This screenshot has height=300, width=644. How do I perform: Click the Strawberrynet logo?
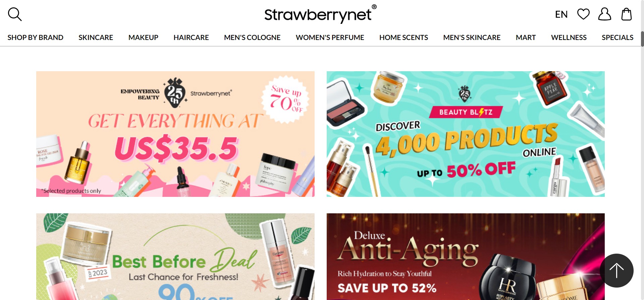click(x=320, y=14)
